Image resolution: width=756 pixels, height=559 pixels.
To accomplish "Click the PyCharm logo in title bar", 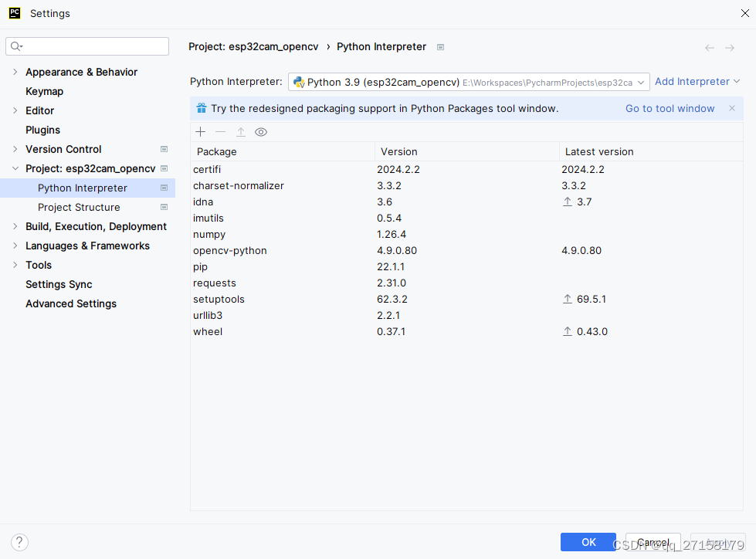I will pos(15,13).
